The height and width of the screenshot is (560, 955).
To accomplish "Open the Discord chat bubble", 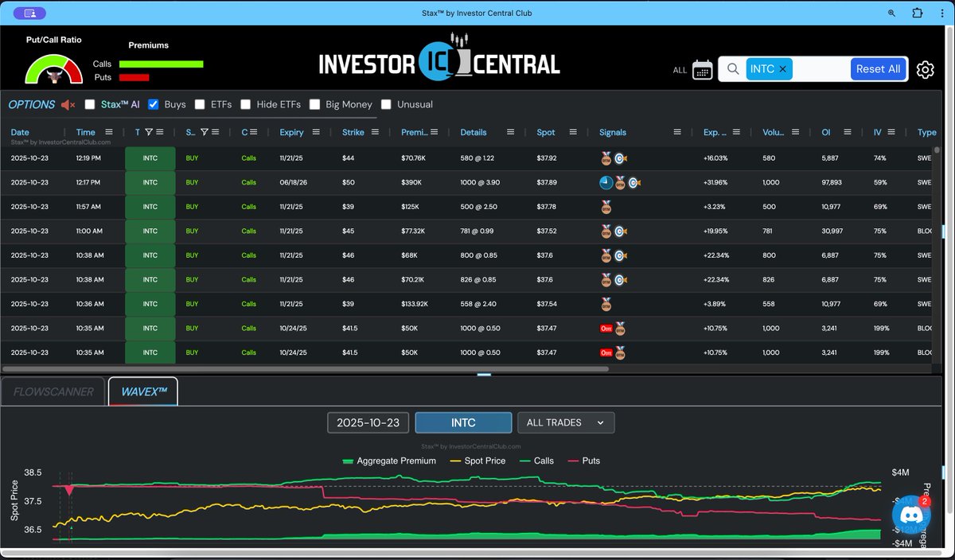I will pyautogui.click(x=911, y=515).
